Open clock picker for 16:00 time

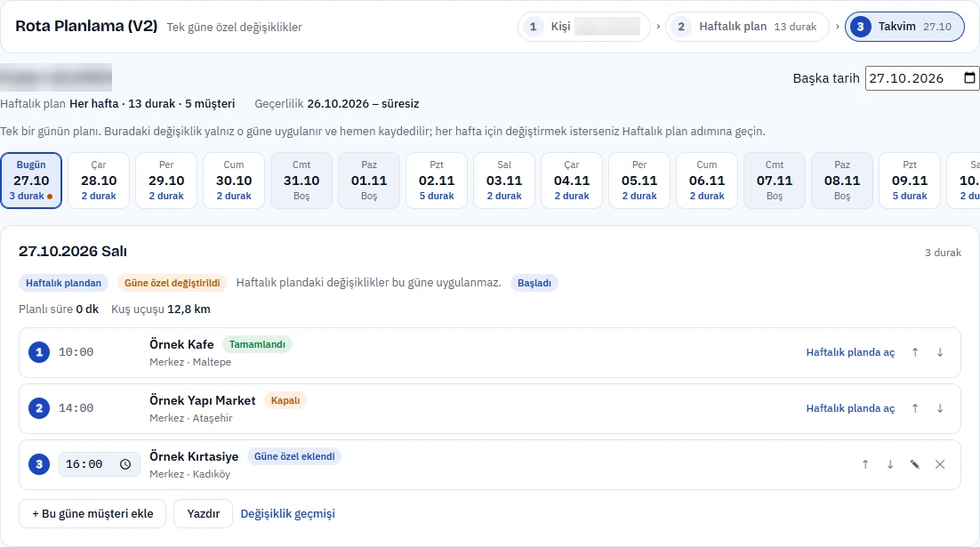[x=125, y=464]
